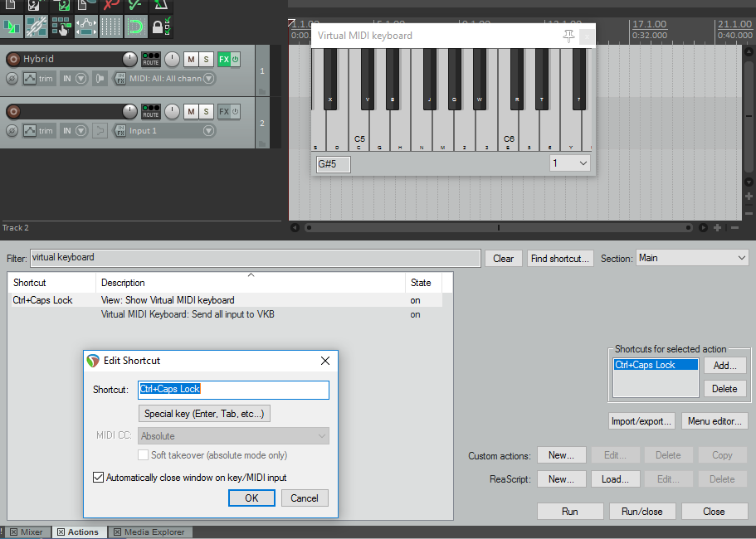Viewport: 756px width, 539px height.
Task: Sort by Description column header
Action: 251,283
